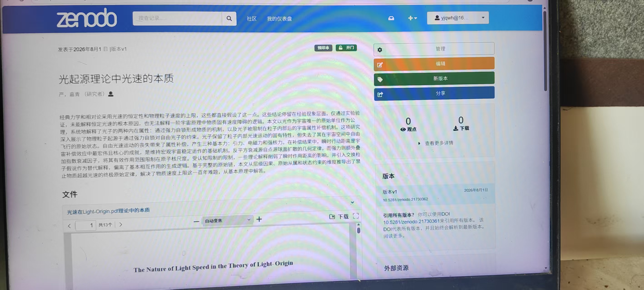Go to next PDF page arrow

click(x=121, y=224)
